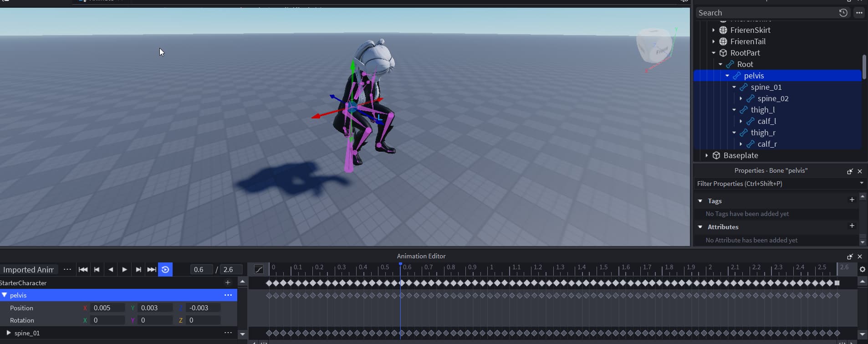The image size is (868, 344).
Task: Edit the Rotation Y value field
Action: pyautogui.click(x=155, y=320)
